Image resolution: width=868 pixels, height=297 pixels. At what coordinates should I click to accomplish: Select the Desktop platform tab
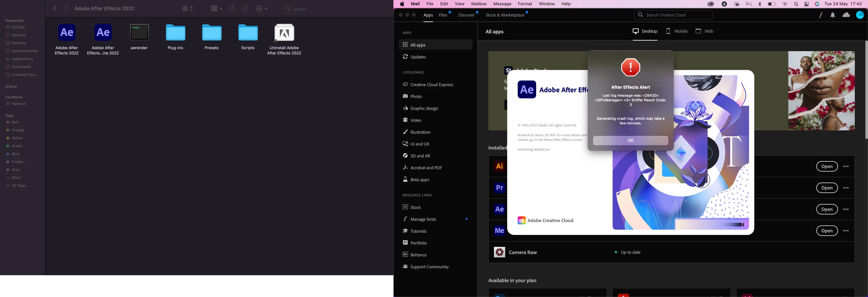(x=645, y=31)
